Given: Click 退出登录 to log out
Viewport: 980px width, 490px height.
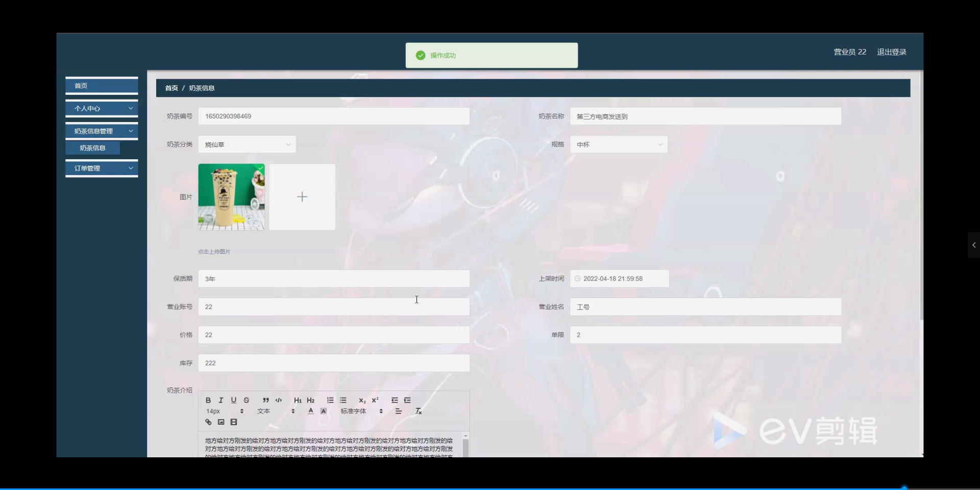Looking at the screenshot, I should 891,52.
